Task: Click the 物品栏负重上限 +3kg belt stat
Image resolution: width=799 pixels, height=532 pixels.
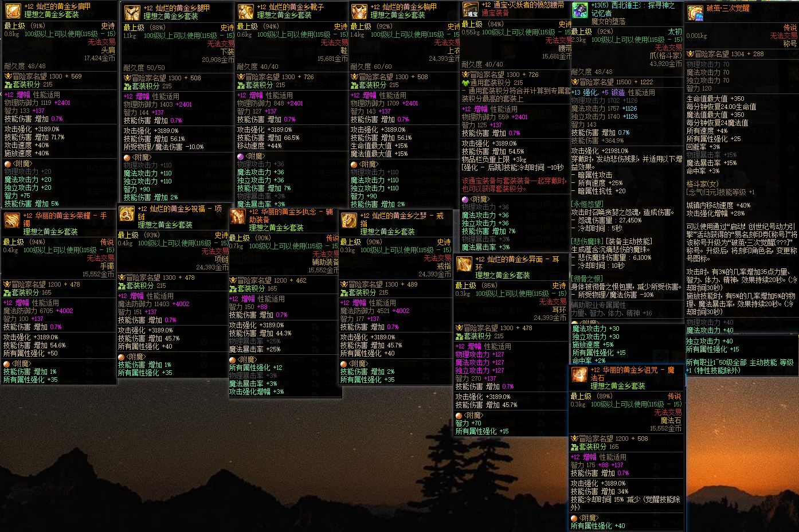Action: [x=494, y=159]
